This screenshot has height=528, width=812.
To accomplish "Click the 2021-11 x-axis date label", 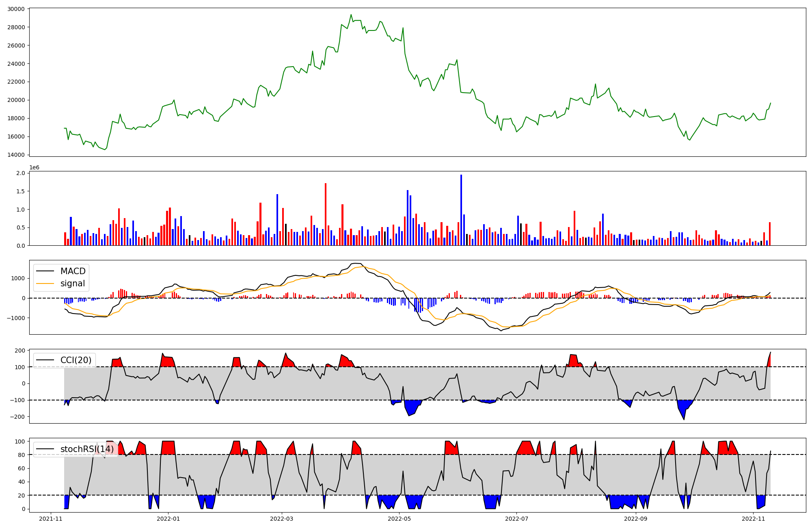I will click(x=51, y=519).
